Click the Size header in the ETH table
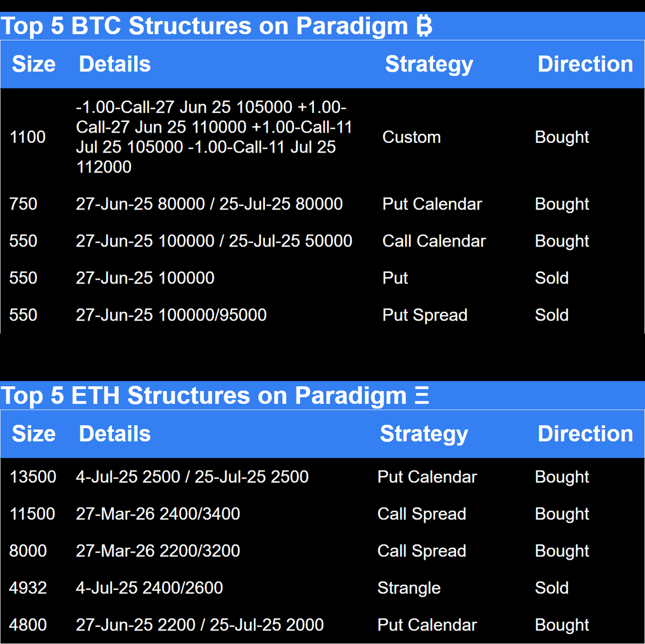645x644 pixels. click(34, 434)
